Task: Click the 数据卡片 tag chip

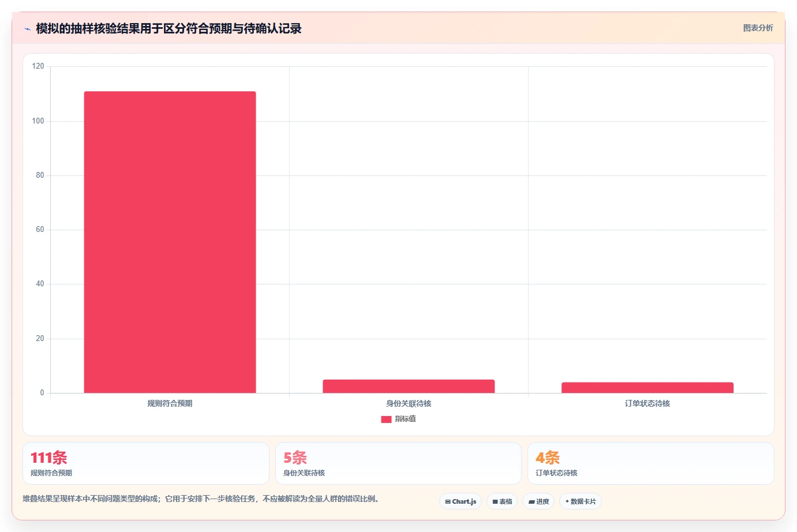Action: 581,501
